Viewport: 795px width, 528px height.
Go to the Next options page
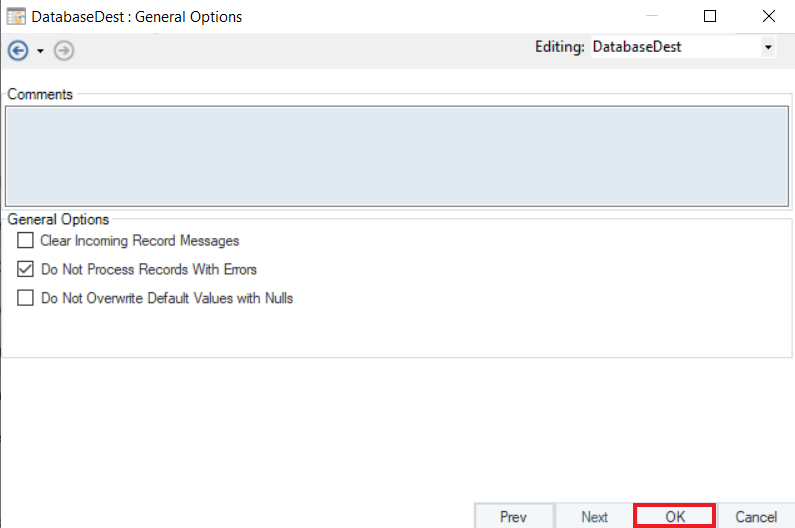594,516
